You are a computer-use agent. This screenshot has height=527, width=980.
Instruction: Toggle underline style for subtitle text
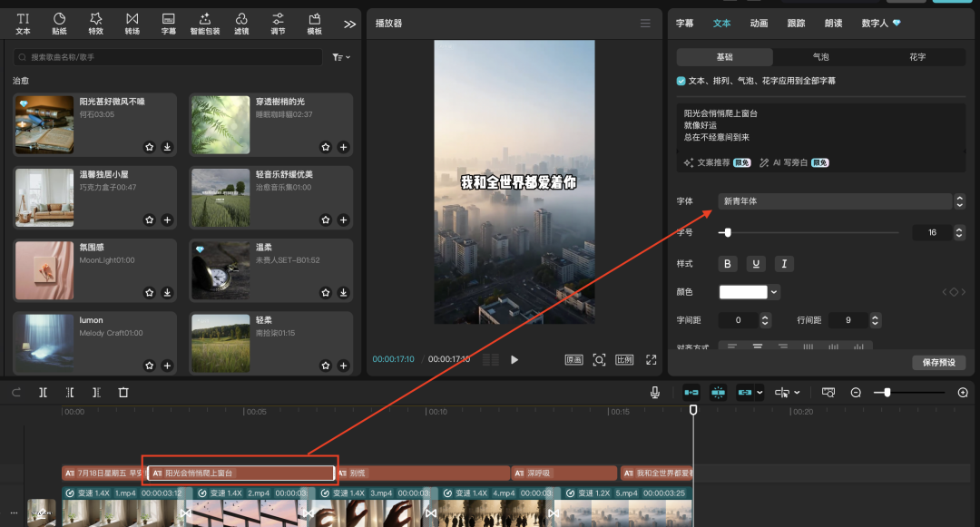(756, 264)
